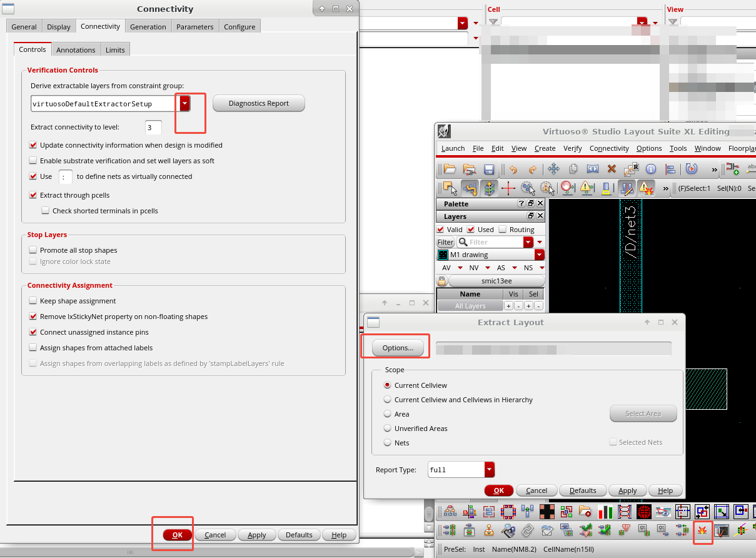
Task: Click the Open folder icon in Virtuoso toolbar
Action: click(x=450, y=169)
